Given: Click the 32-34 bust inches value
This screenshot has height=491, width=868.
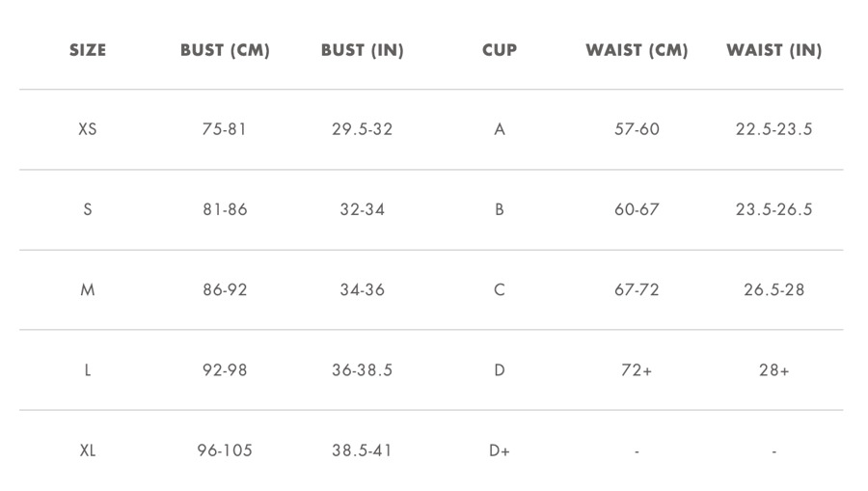Looking at the screenshot, I should coord(362,209).
